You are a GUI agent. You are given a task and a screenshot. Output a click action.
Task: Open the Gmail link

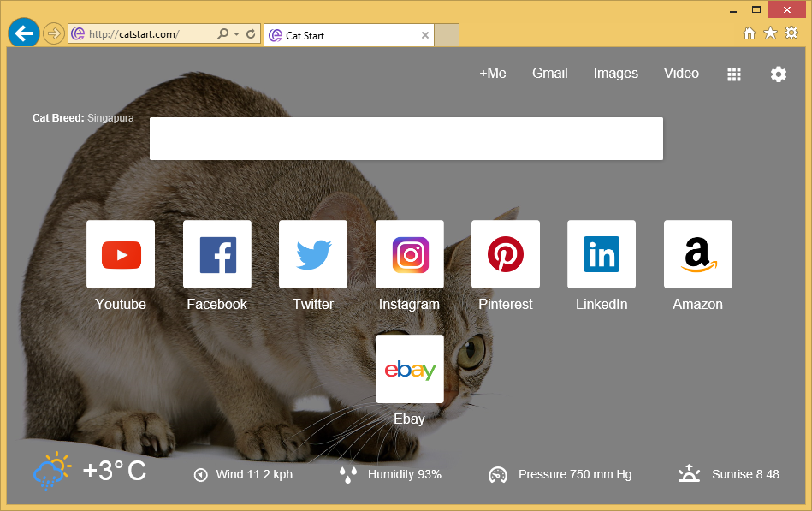click(x=550, y=74)
